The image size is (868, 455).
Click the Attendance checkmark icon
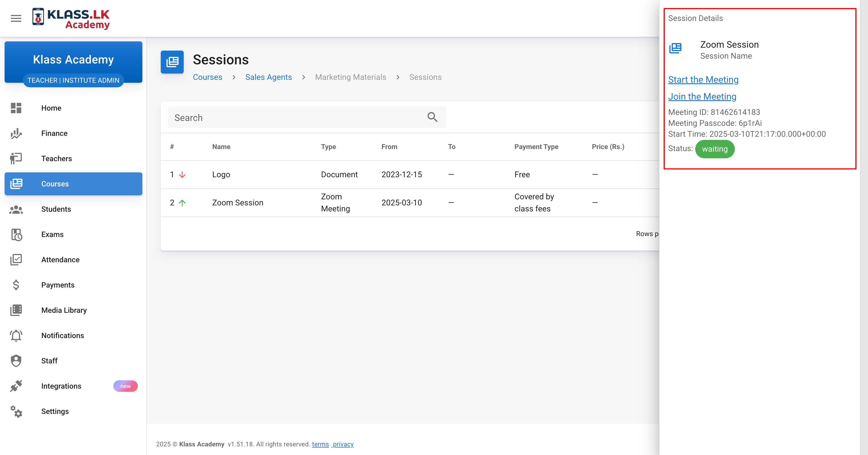coord(16,260)
